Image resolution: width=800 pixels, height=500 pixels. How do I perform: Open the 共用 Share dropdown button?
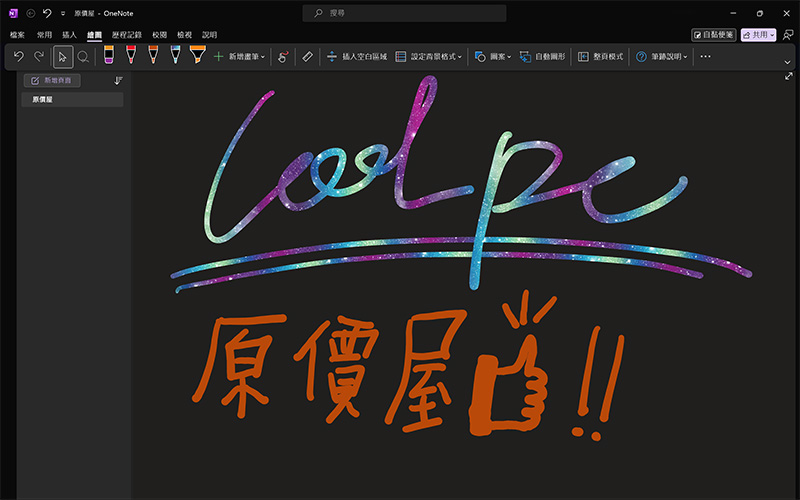pyautogui.click(x=758, y=35)
